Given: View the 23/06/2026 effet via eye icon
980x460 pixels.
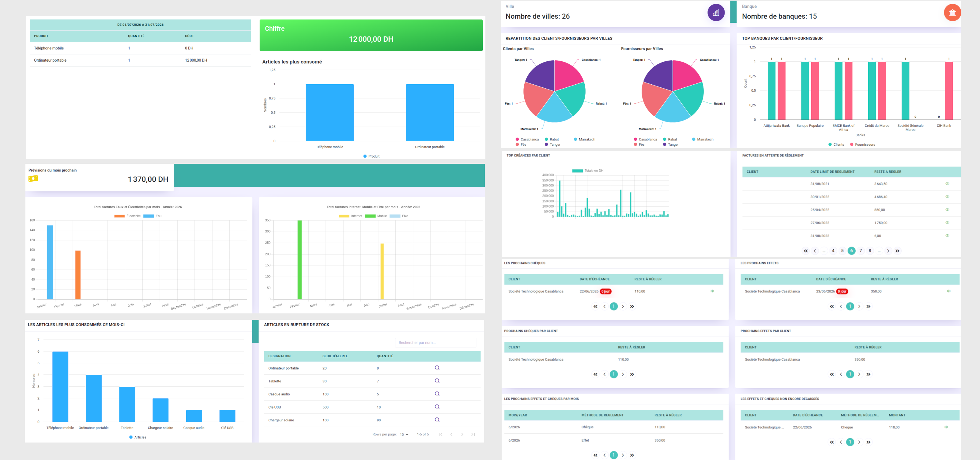Looking at the screenshot, I should click(948, 291).
